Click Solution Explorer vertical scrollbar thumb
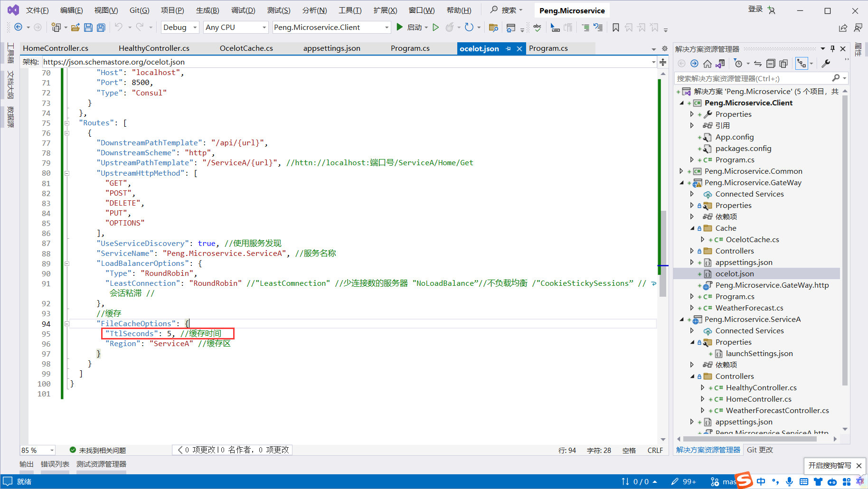Screen dimensions: 868x489 845,240
